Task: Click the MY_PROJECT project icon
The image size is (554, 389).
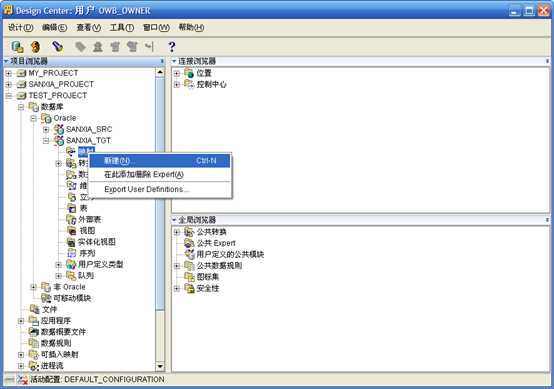Action: (22, 73)
